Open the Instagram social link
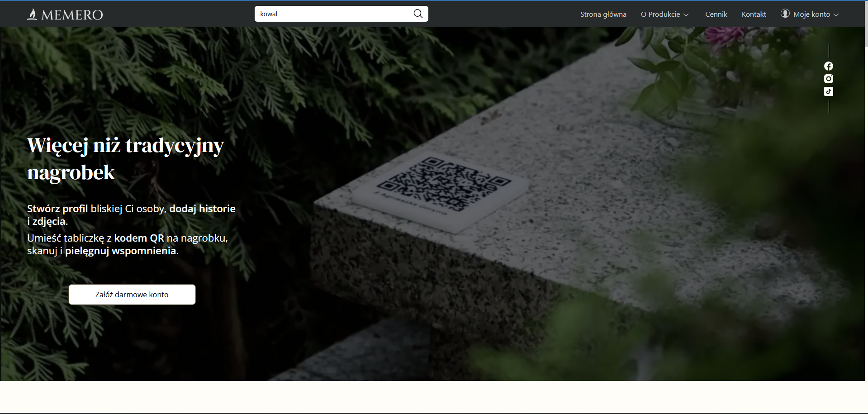The height and width of the screenshot is (414, 868). point(829,79)
